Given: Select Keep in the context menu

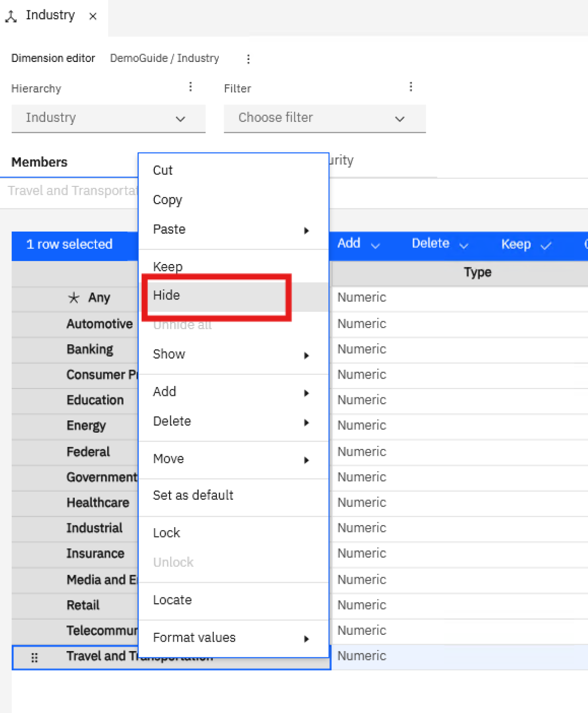Looking at the screenshot, I should (x=234, y=267).
